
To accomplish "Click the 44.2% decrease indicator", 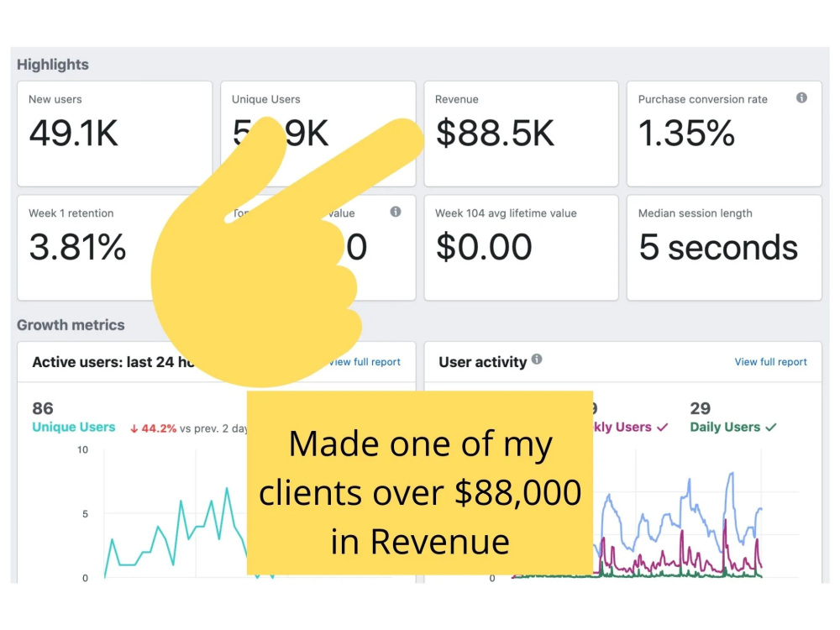I will coord(153,428).
